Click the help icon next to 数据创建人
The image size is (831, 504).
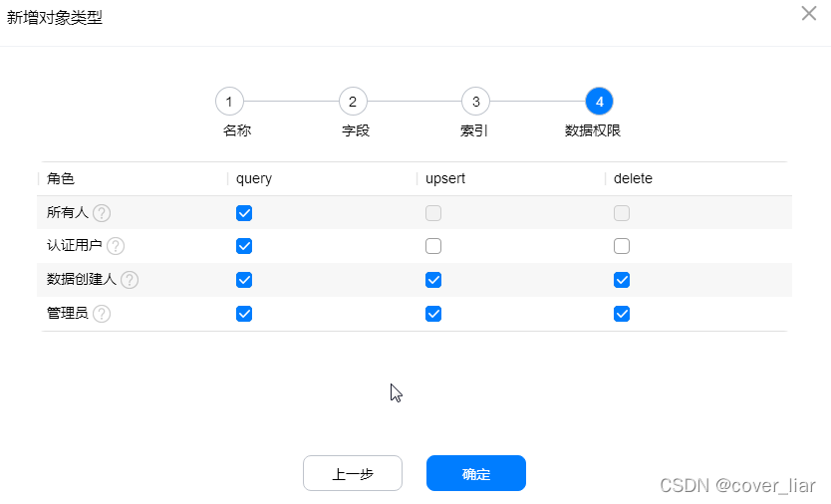130,280
